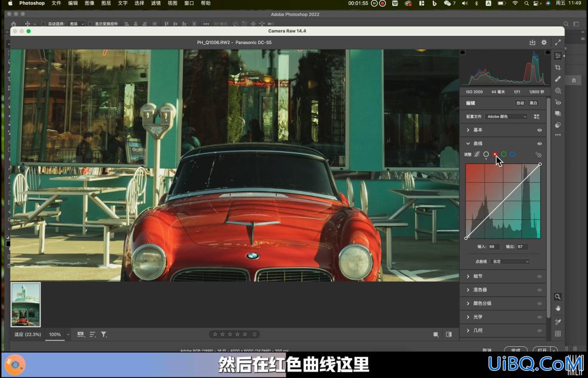Open the 配置文件 Adobe 颜色 dropdown
Image resolution: width=588 pixels, height=378 pixels.
click(506, 116)
